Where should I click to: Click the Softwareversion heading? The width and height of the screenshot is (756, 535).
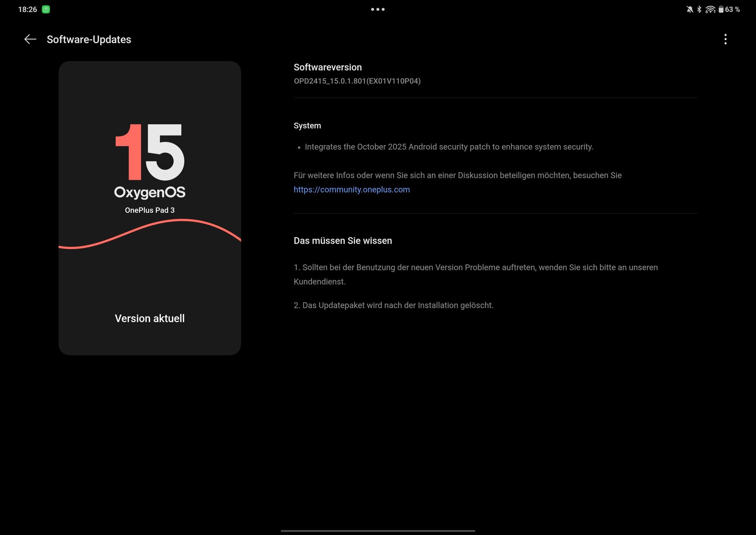[x=328, y=67]
